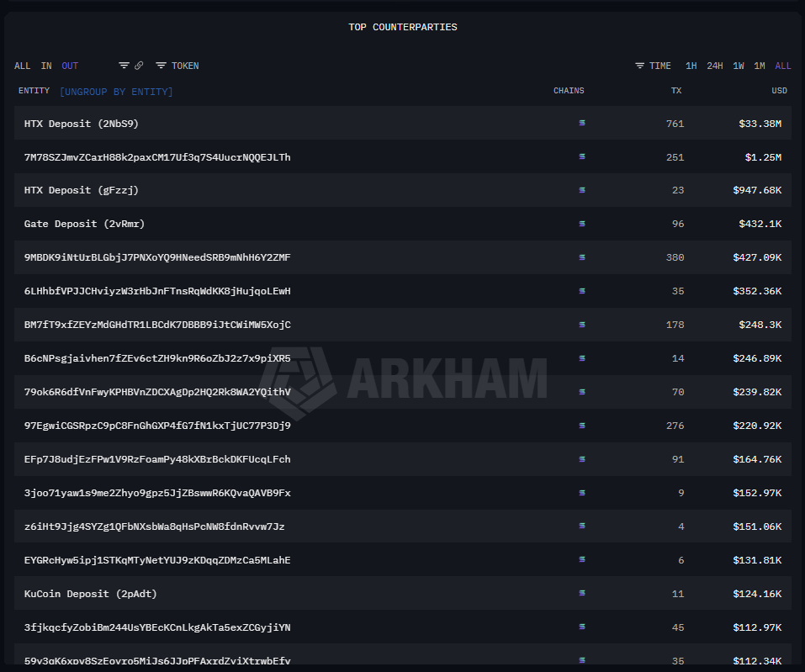Click Solana chain icon in HTX Deposit (2NbS9) row
The width and height of the screenshot is (805, 672).
click(582, 123)
